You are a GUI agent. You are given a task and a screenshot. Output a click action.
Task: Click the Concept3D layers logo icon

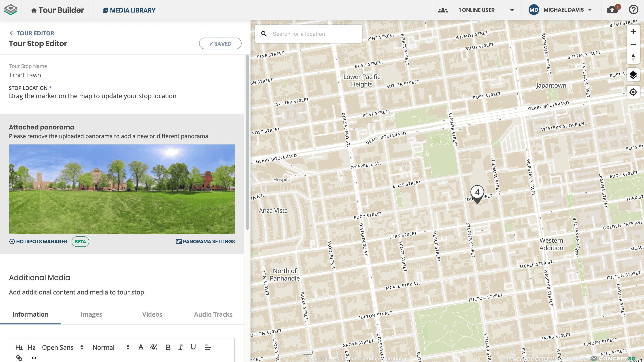[x=11, y=10]
